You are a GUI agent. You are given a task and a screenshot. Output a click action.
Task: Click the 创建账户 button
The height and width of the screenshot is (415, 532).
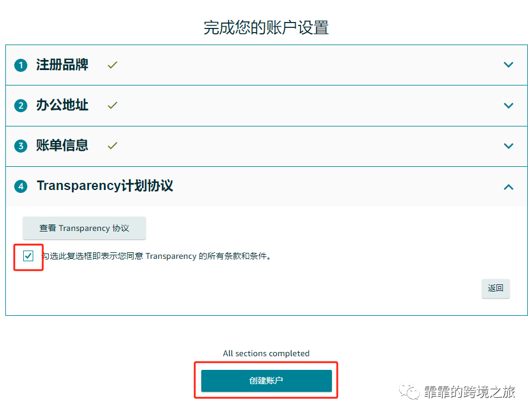[266, 381]
